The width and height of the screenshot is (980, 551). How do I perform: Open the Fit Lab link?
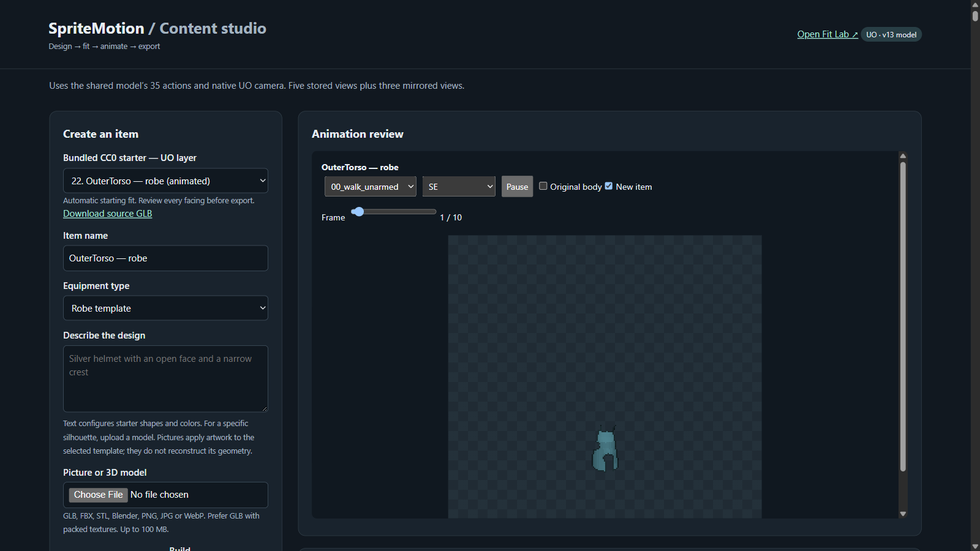(827, 34)
